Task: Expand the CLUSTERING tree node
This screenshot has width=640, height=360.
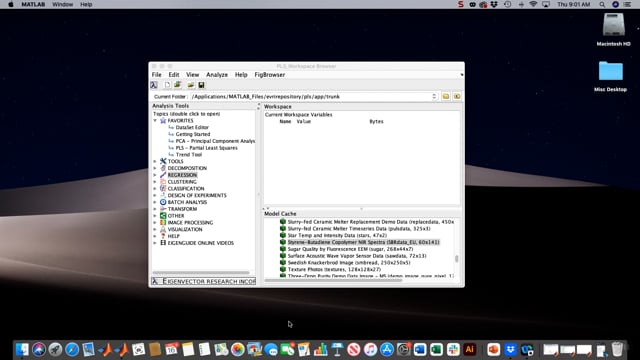Action: pyautogui.click(x=155, y=182)
